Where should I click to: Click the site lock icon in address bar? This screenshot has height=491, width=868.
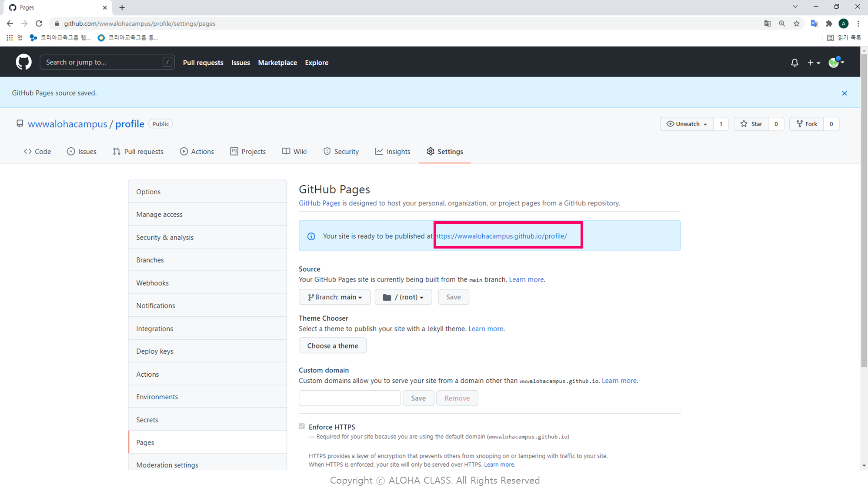coord(57,23)
